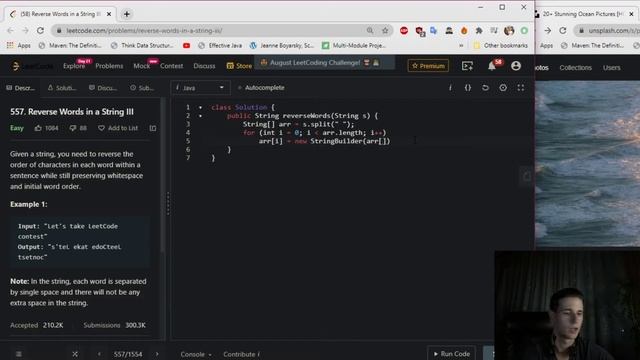Open the Discuss section
The height and width of the screenshot is (360, 640).
[204, 66]
